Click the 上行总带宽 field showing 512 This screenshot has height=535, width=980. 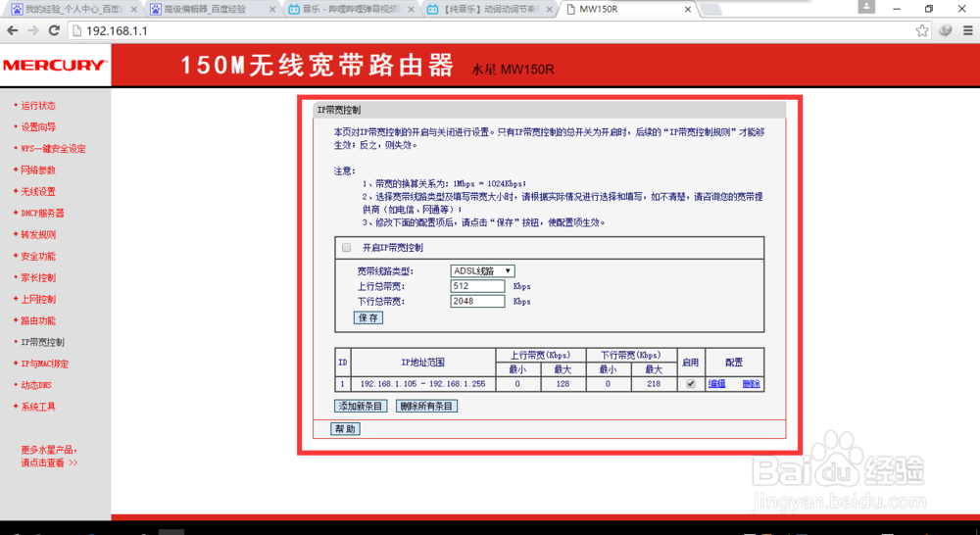click(x=477, y=286)
